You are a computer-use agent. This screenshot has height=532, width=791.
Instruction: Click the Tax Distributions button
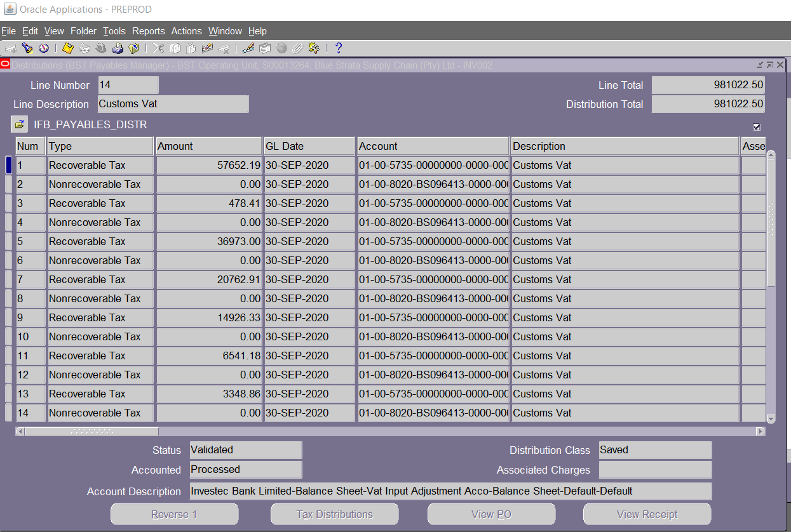pyautogui.click(x=335, y=514)
